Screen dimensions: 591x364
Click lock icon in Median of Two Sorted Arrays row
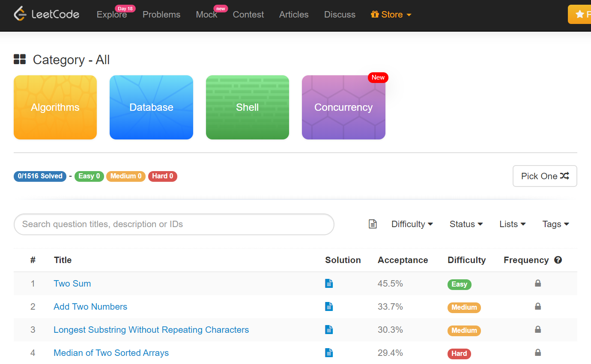tap(538, 352)
